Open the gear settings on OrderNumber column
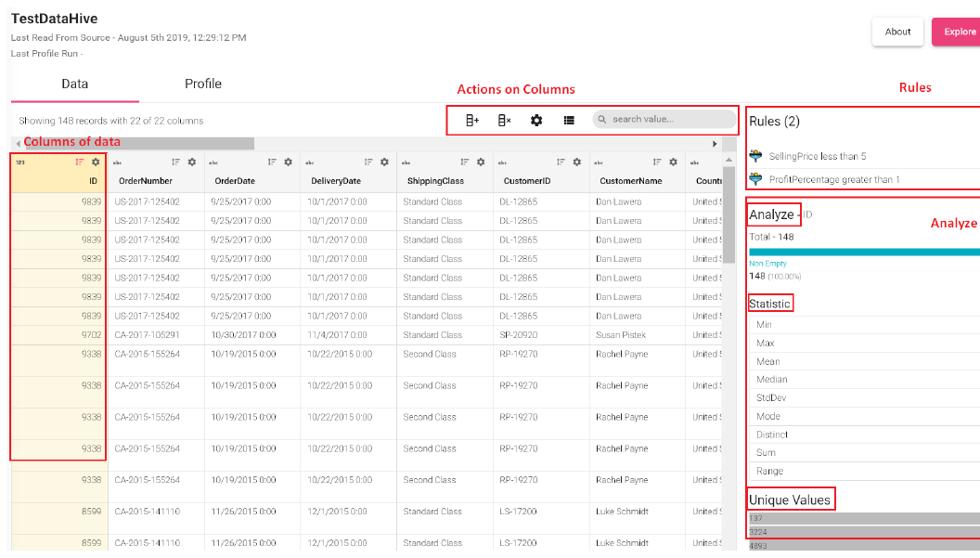The width and height of the screenshot is (980, 558). 191,162
